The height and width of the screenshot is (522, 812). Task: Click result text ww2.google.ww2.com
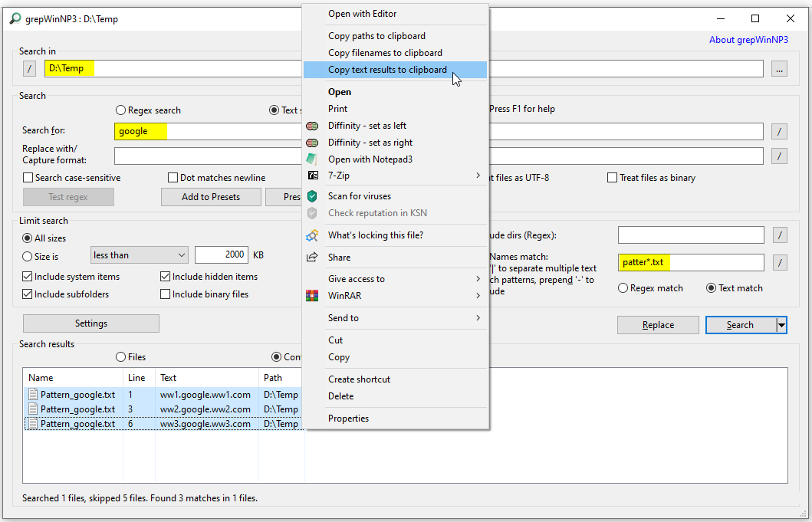coord(205,409)
